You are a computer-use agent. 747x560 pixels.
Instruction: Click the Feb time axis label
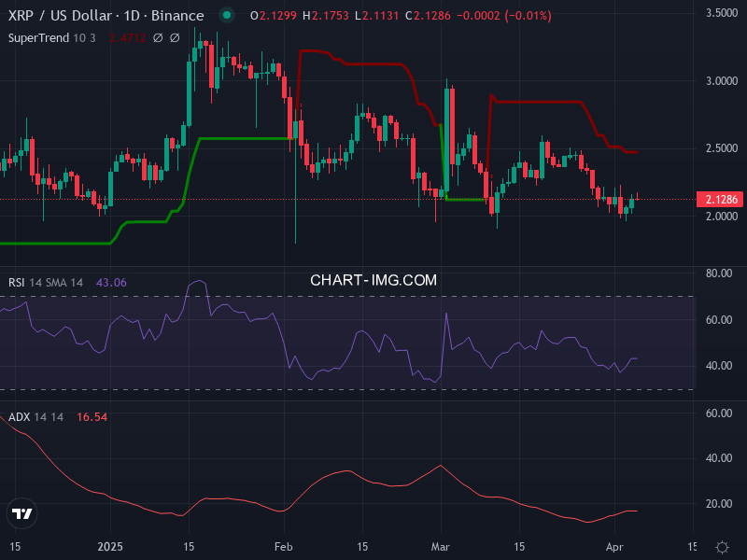coord(284,547)
